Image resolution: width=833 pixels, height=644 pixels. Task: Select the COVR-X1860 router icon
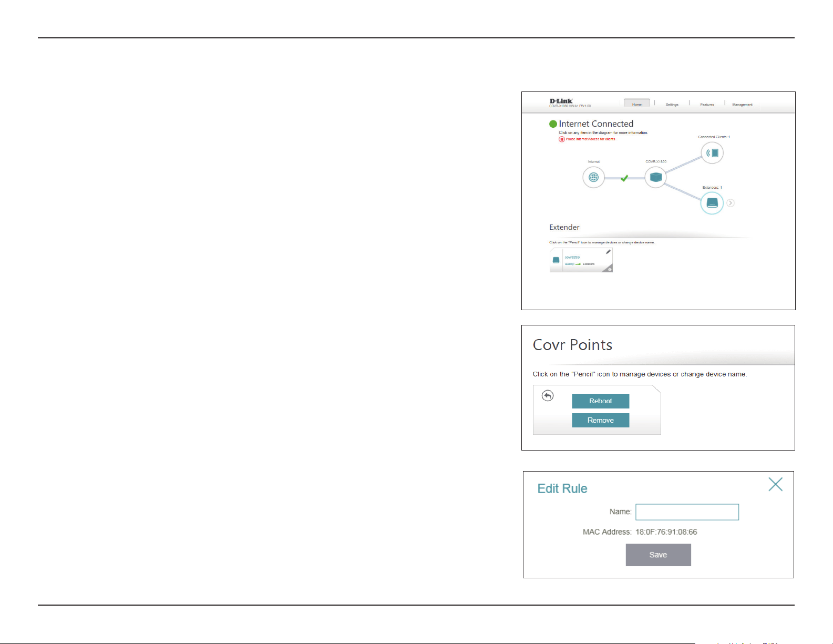pyautogui.click(x=655, y=177)
